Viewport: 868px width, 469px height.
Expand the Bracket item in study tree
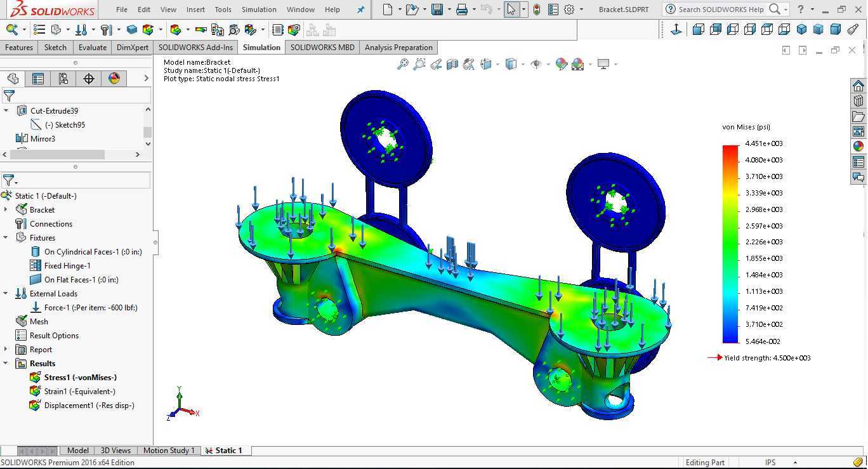(x=6, y=210)
